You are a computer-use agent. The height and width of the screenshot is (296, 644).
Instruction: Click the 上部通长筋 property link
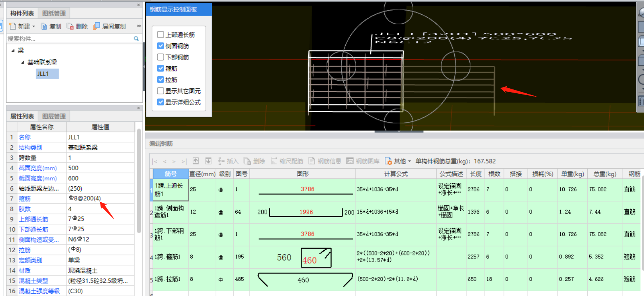click(x=34, y=219)
